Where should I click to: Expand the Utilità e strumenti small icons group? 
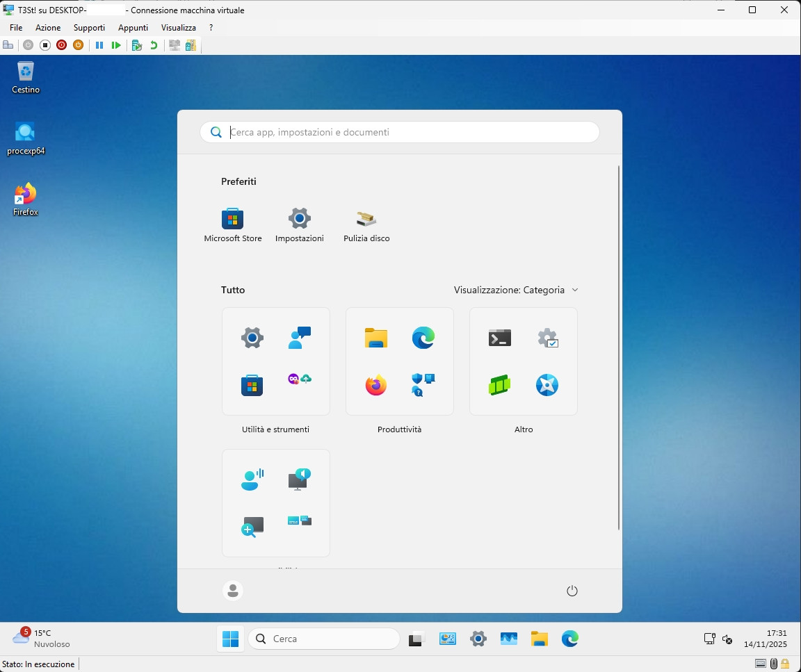[x=300, y=379]
